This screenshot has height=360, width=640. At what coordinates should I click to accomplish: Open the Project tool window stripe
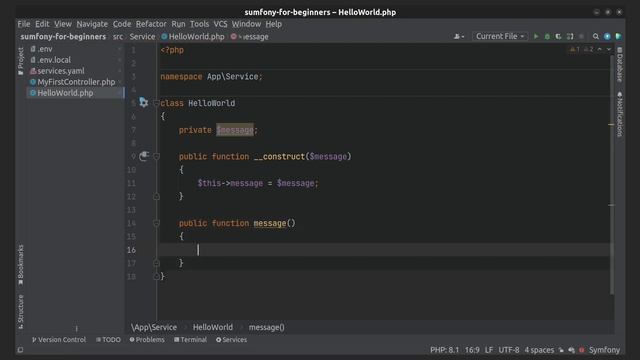[x=20, y=61]
